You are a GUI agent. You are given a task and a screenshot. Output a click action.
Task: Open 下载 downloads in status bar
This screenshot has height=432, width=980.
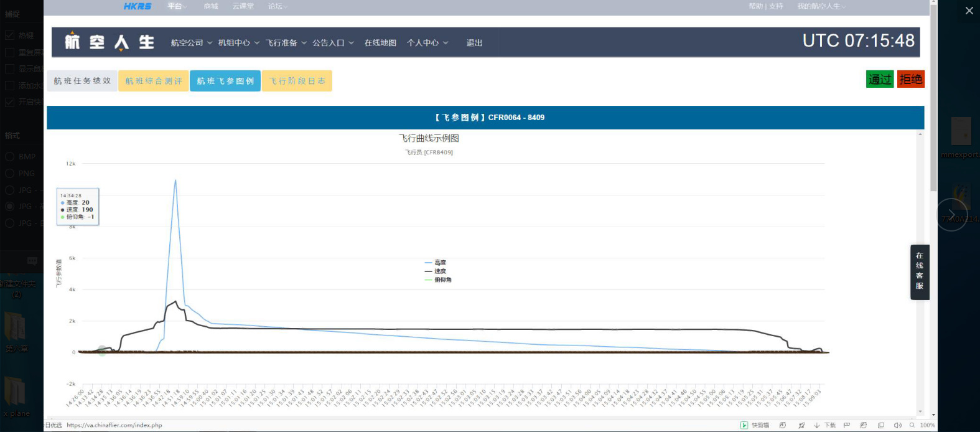point(826,425)
